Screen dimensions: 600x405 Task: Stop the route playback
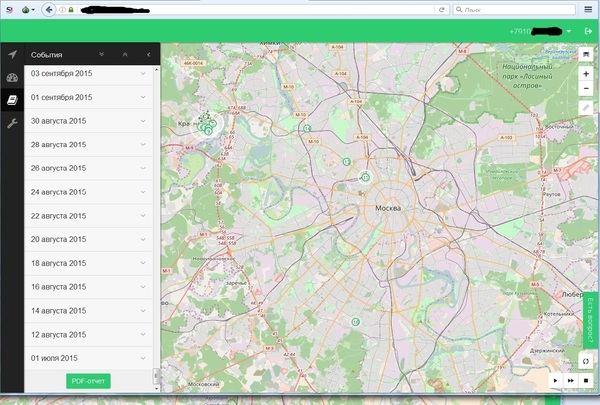pyautogui.click(x=585, y=381)
